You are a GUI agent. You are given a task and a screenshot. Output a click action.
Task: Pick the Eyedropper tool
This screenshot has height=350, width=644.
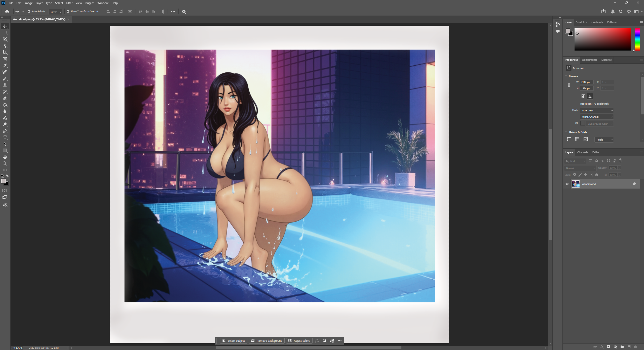coord(5,65)
